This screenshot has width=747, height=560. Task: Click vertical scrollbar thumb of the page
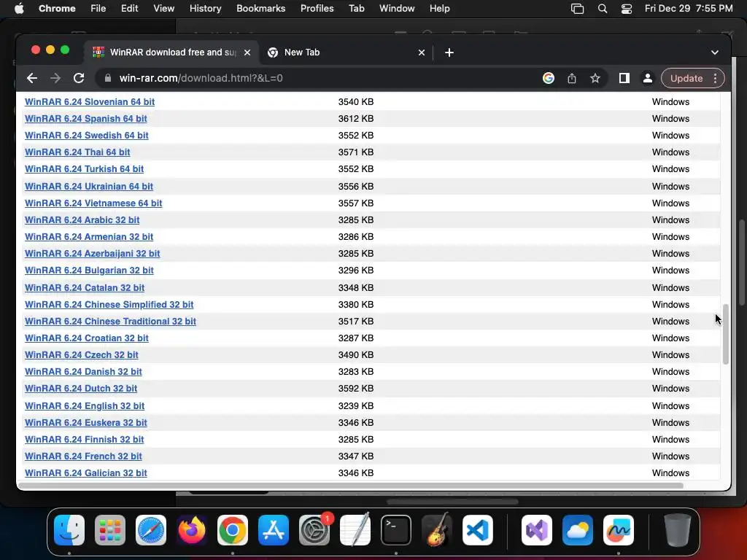click(726, 334)
